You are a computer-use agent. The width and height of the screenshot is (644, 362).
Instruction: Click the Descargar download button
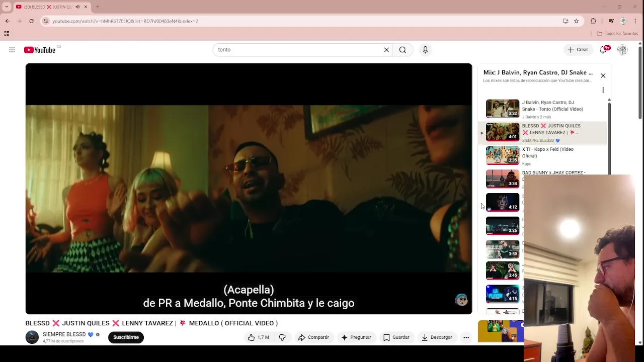437,337
